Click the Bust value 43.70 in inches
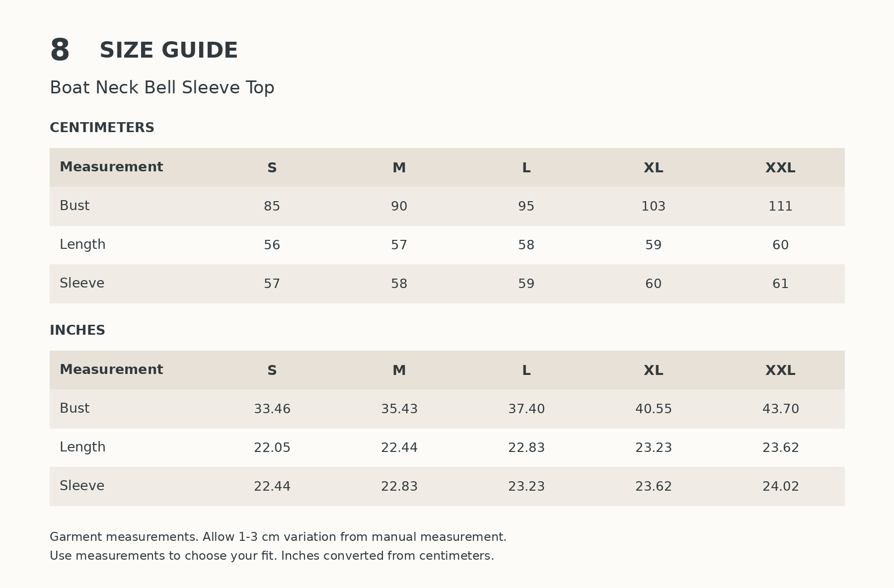 click(780, 409)
